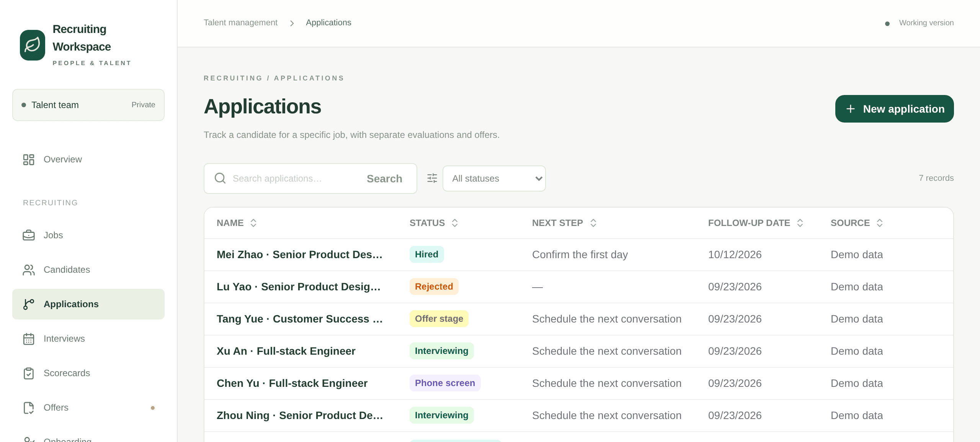Sort by Name column arrows
This screenshot has height=442, width=980.
tap(253, 223)
